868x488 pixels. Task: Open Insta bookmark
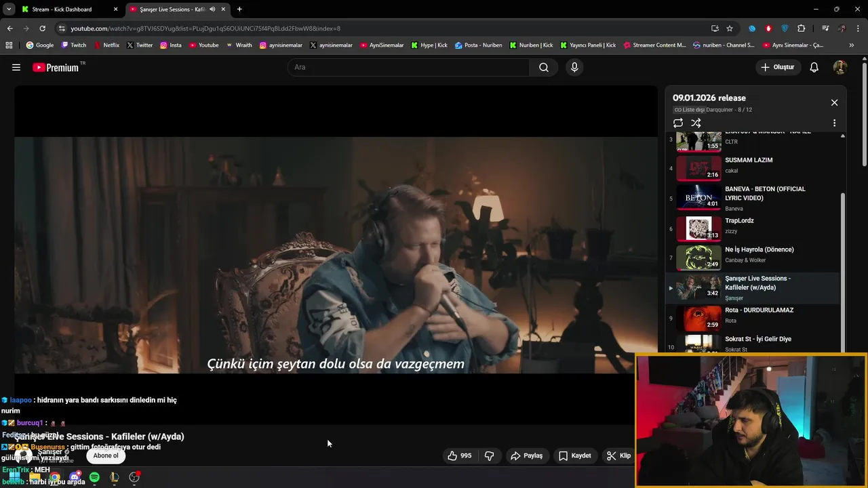[170, 45]
